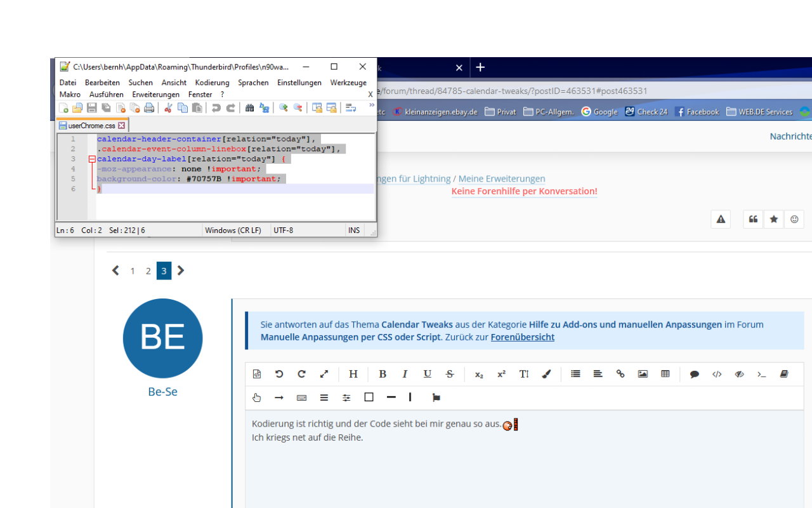Open the Facebook bookmark
Viewport: 812px width, 508px height.
697,112
